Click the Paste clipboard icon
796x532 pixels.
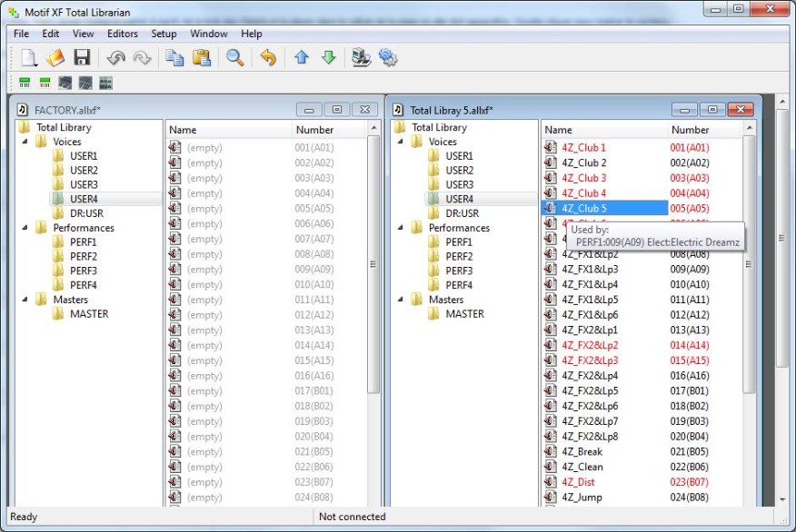(202, 57)
